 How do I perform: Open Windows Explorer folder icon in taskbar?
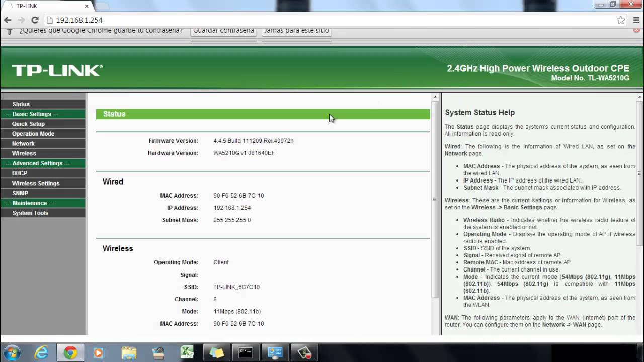click(129, 352)
